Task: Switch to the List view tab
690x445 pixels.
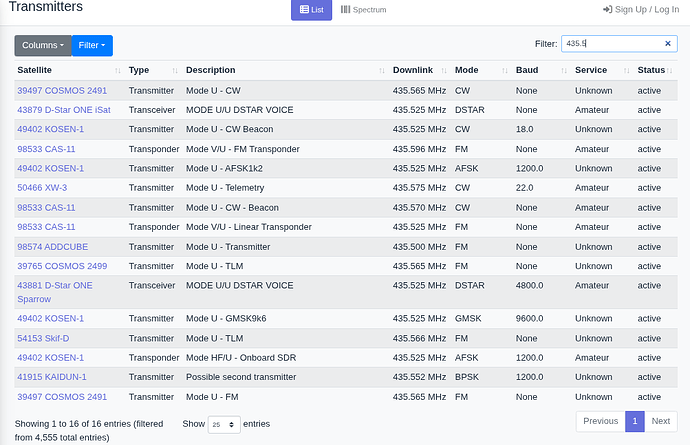Action: [x=311, y=10]
